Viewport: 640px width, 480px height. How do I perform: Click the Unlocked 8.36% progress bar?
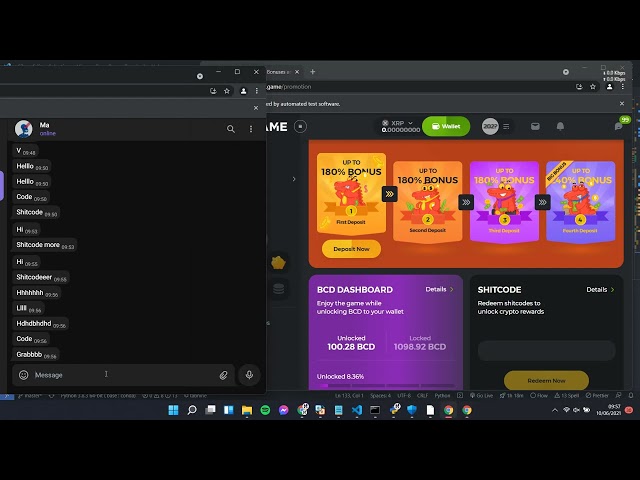pos(386,385)
